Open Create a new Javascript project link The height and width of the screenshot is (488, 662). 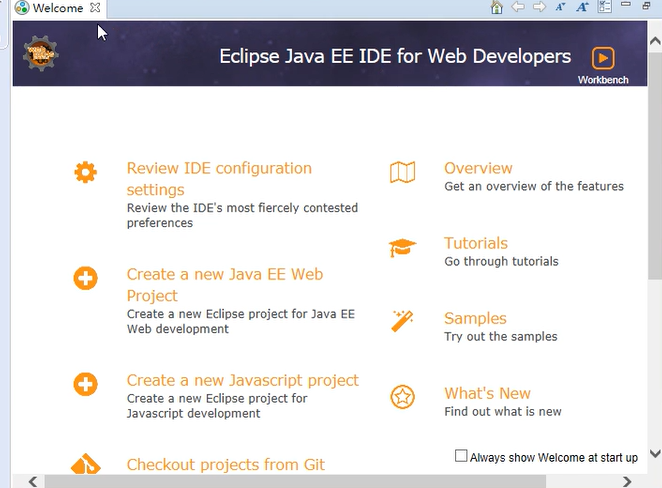pos(243,380)
